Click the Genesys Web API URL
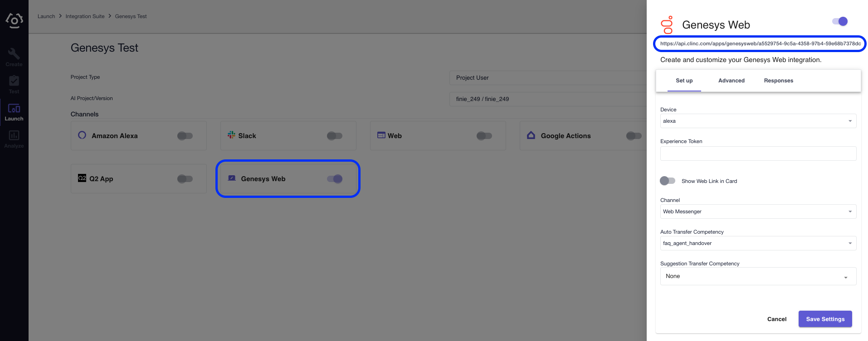This screenshot has height=341, width=868. tap(760, 44)
